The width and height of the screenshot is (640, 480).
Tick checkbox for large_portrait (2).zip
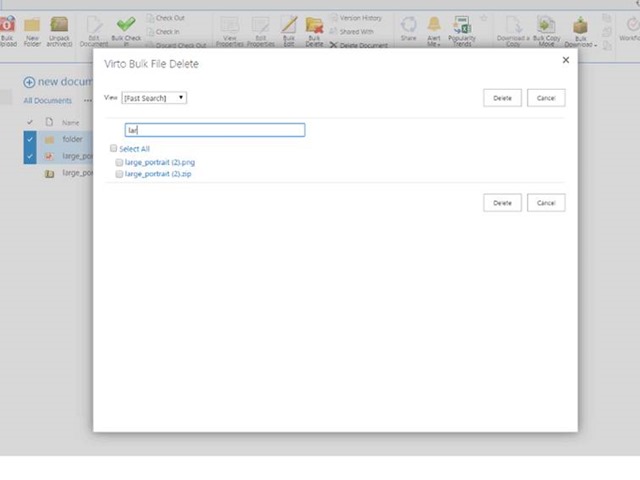point(120,174)
